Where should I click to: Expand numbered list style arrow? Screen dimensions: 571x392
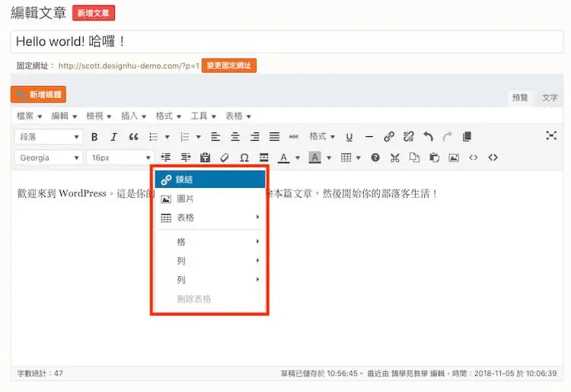[199, 137]
